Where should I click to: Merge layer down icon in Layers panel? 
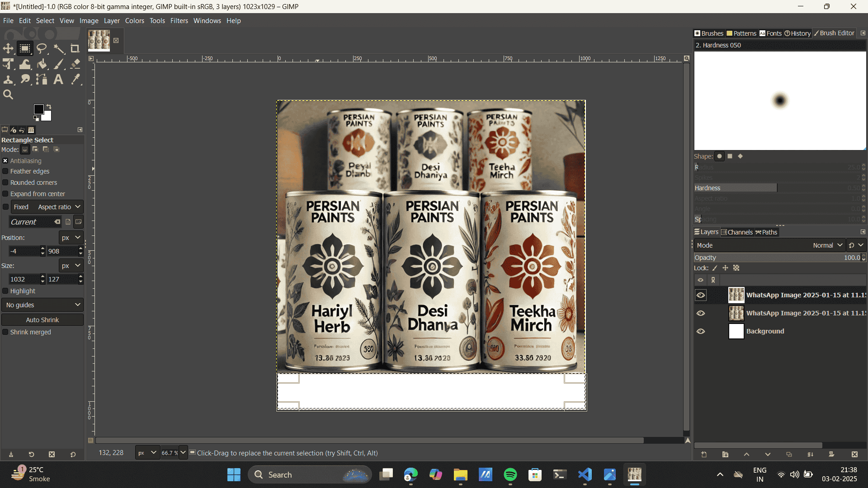tap(810, 455)
